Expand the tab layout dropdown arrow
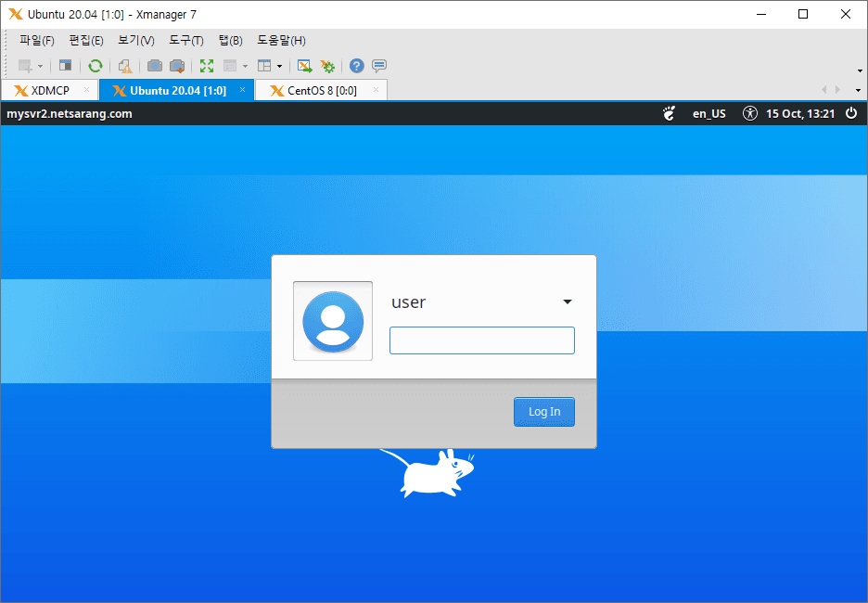The height and width of the screenshot is (603, 868). point(279,67)
